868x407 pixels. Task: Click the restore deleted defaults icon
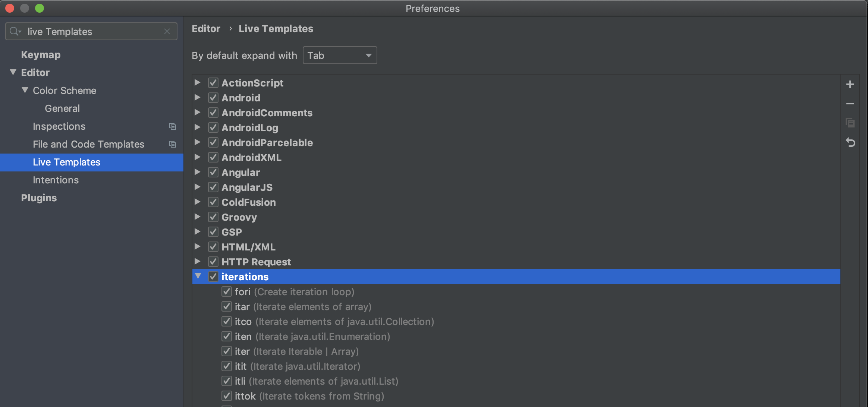coord(850,142)
